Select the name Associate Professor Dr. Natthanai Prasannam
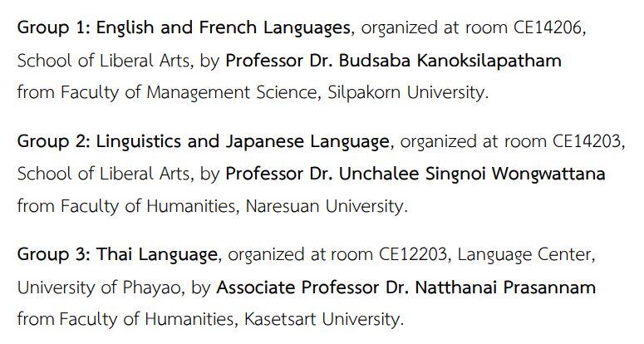This screenshot has width=644, height=344. pyautogui.click(x=406, y=287)
